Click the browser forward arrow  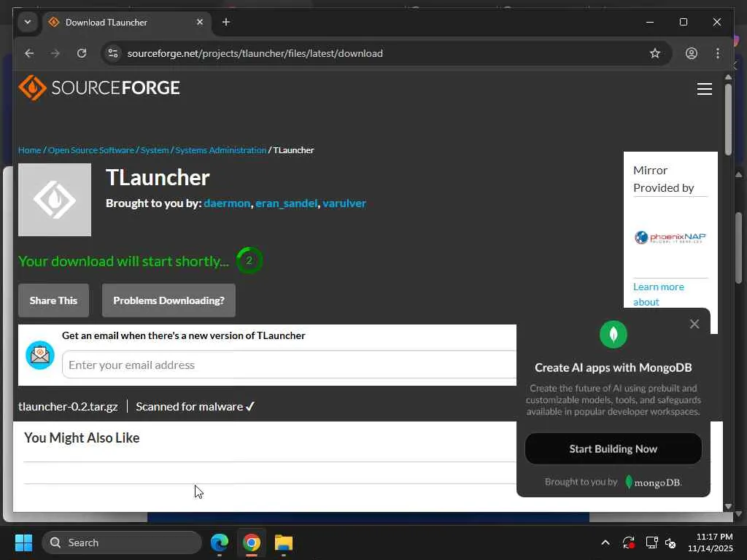55,53
